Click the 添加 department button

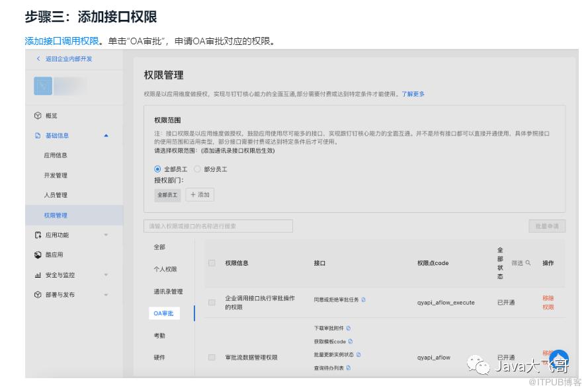(199, 195)
